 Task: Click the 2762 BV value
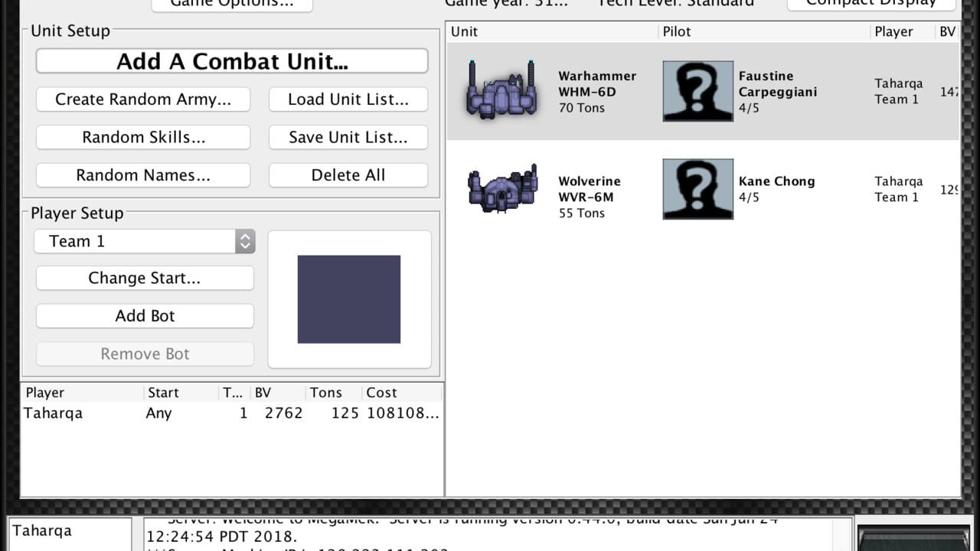click(x=283, y=413)
